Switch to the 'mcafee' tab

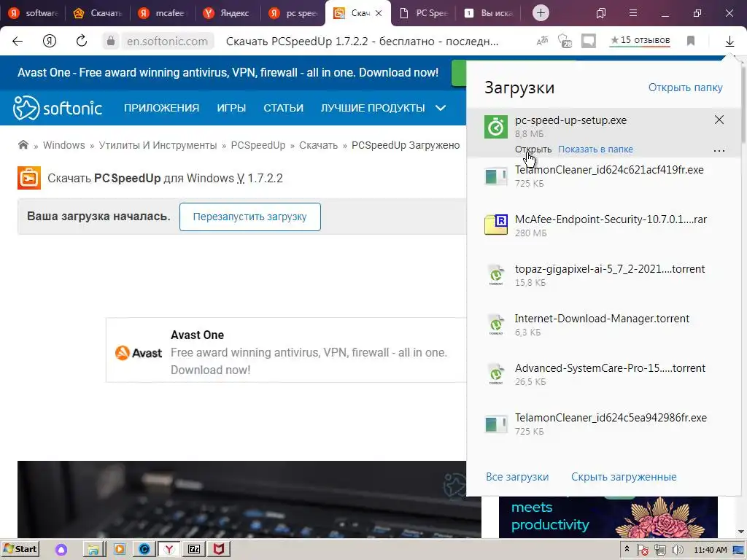click(162, 13)
